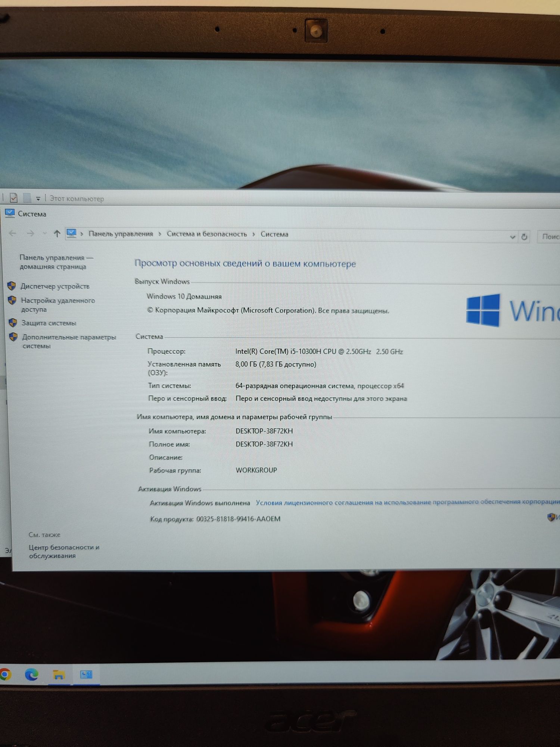Screen dimensions: 560x747
Task: Open Панель управления — домашняя страница link
Action: [x=56, y=262]
